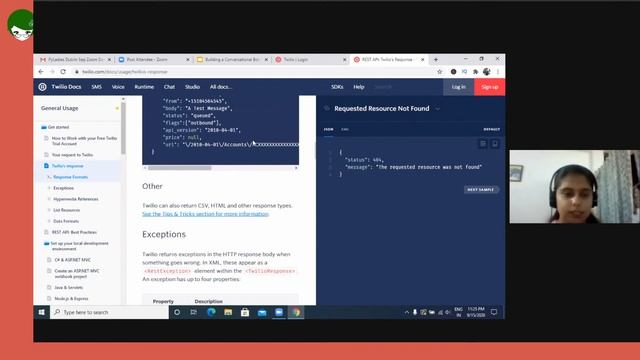Viewport: 640px width, 360px height.
Task: Open the Tips & Tricks section link
Action: point(205,214)
